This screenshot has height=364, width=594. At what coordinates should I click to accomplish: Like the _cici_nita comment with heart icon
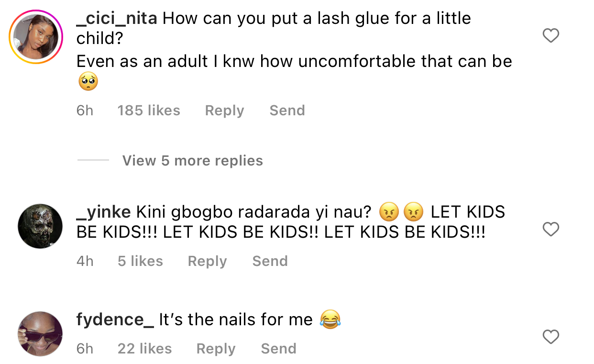click(x=551, y=35)
